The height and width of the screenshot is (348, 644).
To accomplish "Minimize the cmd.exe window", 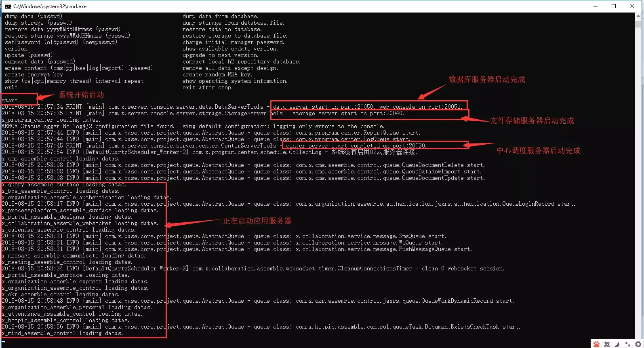I will pyautogui.click(x=596, y=6).
